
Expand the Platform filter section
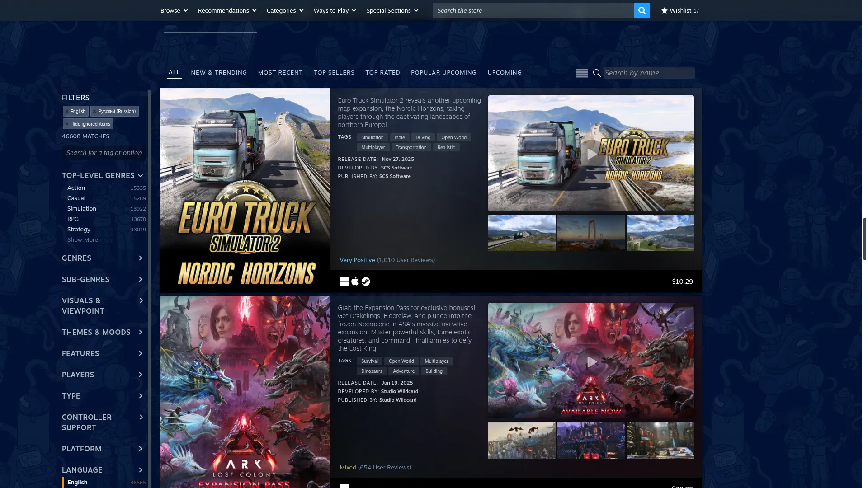coord(103,449)
